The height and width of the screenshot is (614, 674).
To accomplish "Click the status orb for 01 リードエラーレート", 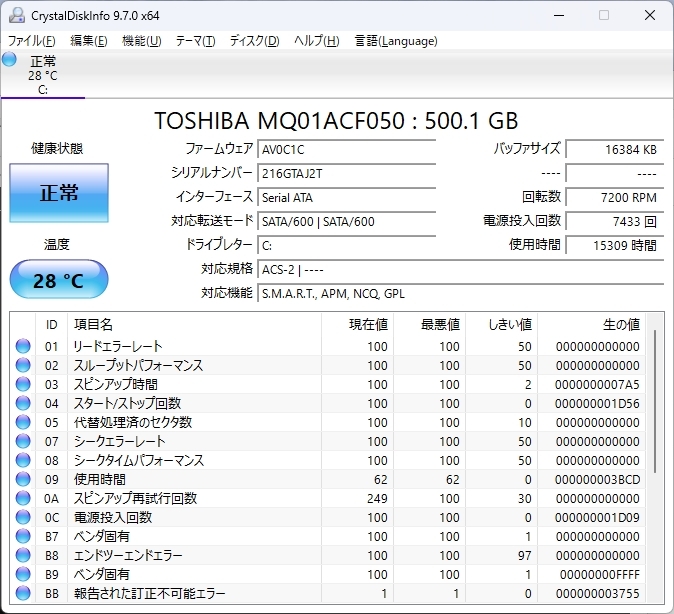I will [x=23, y=346].
